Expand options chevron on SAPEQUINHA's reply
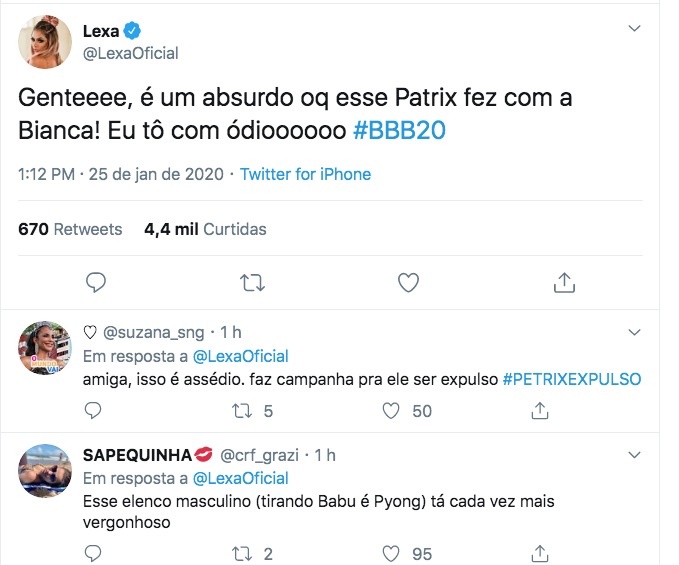 633,455
